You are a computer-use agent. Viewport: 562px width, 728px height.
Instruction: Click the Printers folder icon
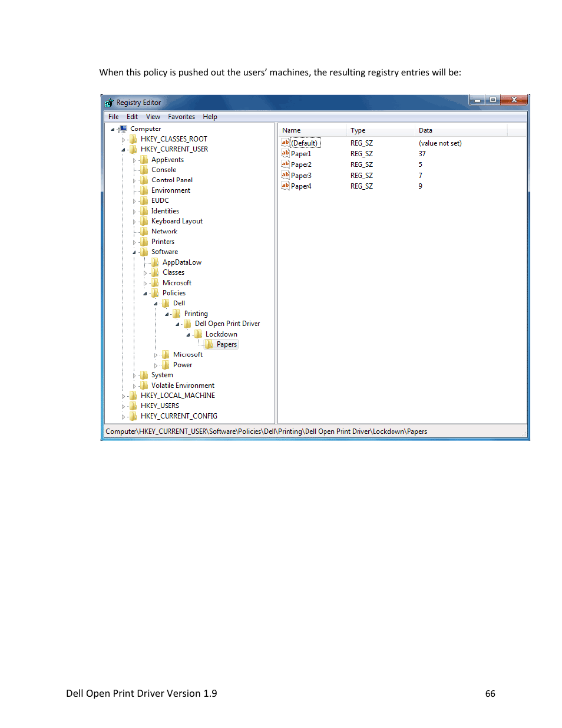(144, 242)
